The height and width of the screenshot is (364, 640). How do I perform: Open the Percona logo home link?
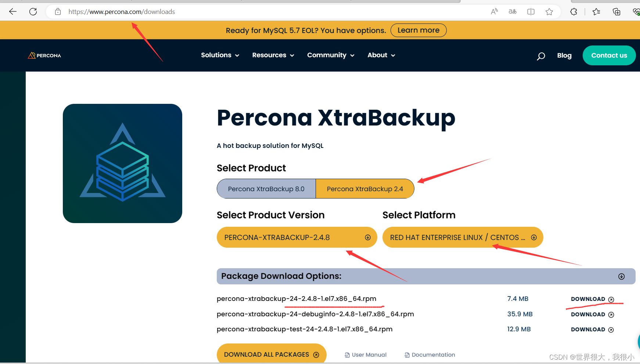tap(44, 55)
